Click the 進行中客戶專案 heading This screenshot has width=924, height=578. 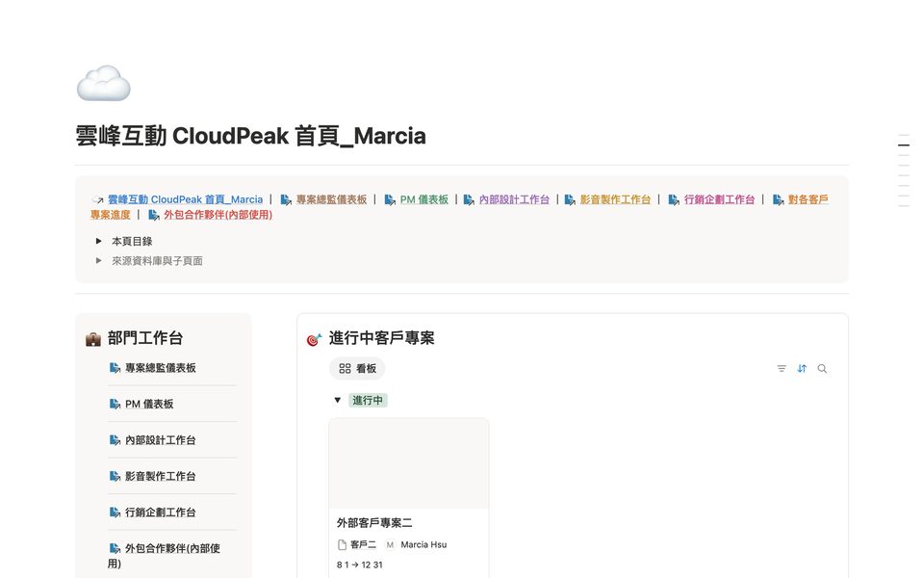pos(381,338)
